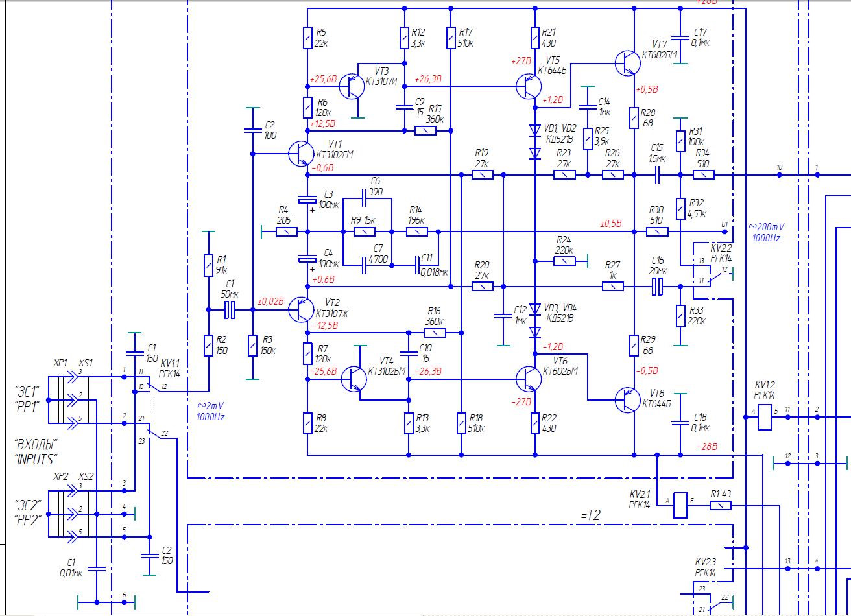
Task: Click the C2 100 capacitor label
Action: tap(271, 130)
